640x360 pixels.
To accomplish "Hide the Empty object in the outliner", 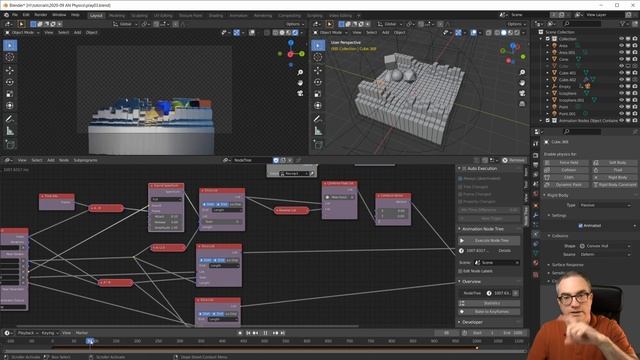I will pos(621,87).
